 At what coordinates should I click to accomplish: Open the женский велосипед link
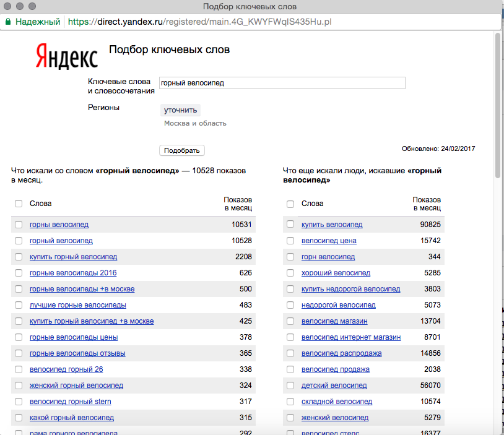coord(334,417)
